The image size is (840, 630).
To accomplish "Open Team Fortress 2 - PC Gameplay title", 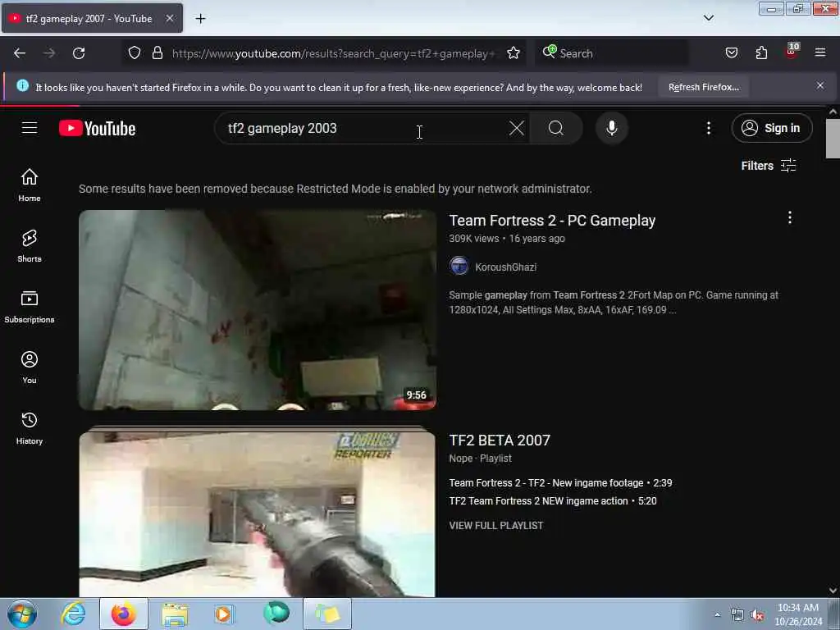I will (x=552, y=221).
